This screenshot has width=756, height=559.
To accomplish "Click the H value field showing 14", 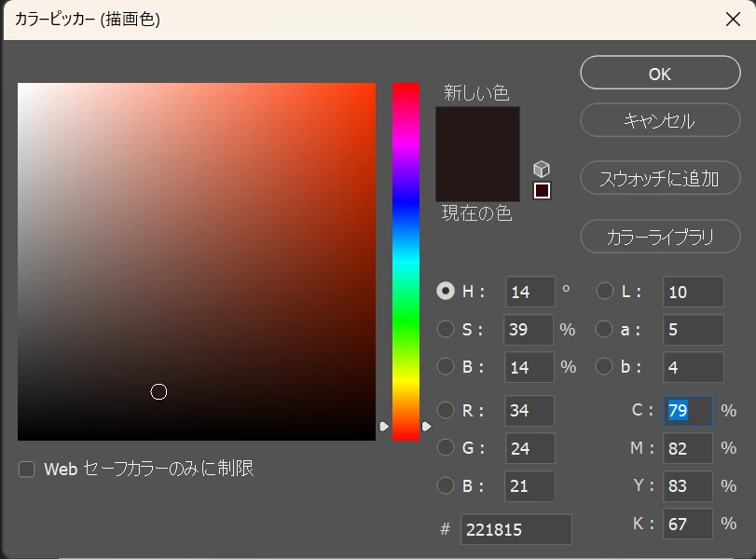I will 529,292.
